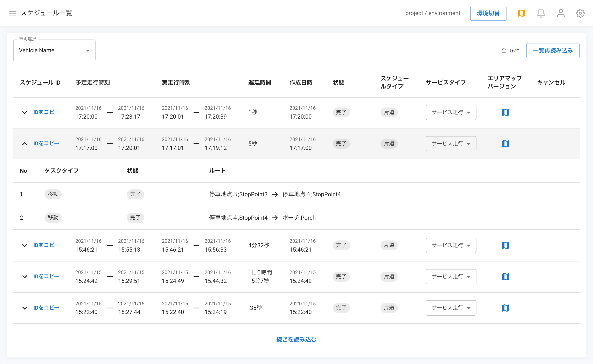Click the エリアマップバージョン column header
Image resolution: width=593 pixels, height=364 pixels.
504,82
